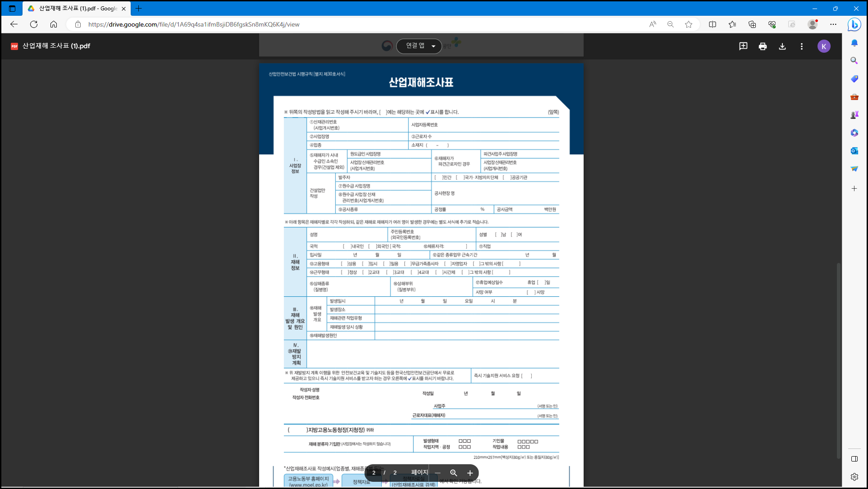Go to the browser home page

click(x=54, y=24)
